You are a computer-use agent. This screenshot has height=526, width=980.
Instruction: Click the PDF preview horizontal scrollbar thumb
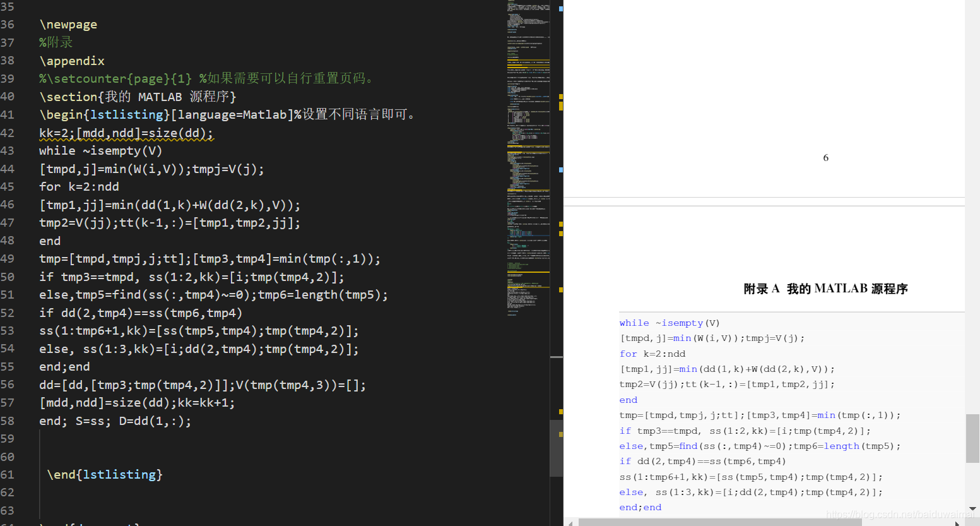720,522
